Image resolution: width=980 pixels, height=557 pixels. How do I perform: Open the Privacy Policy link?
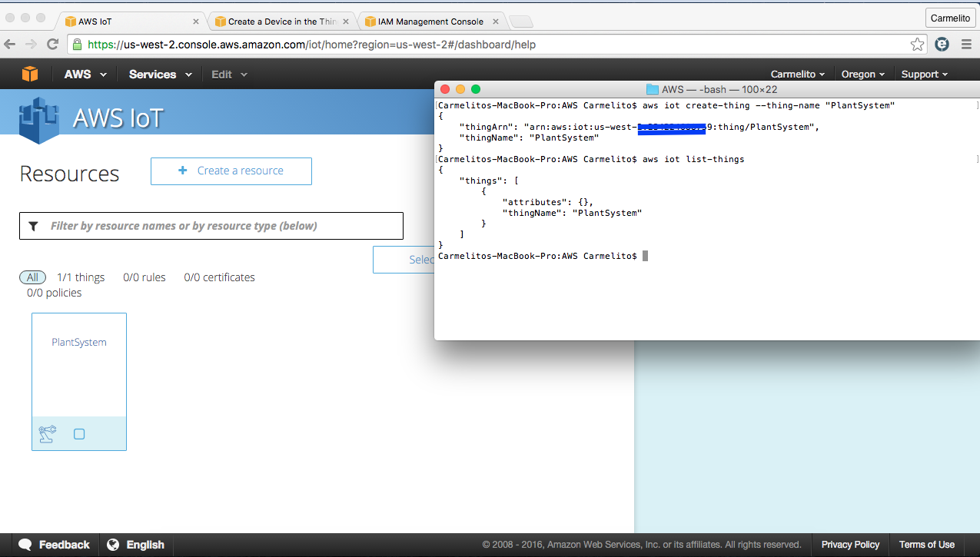(x=850, y=545)
